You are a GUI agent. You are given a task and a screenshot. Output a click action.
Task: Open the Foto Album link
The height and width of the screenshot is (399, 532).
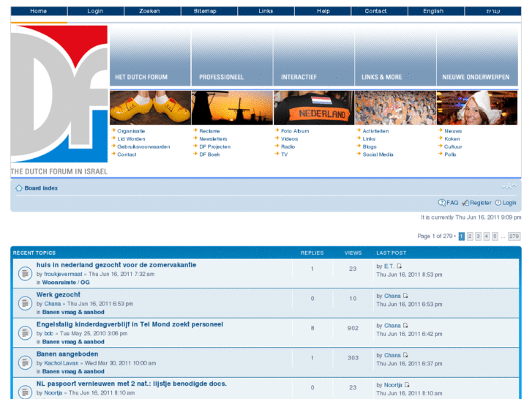pos(295,131)
